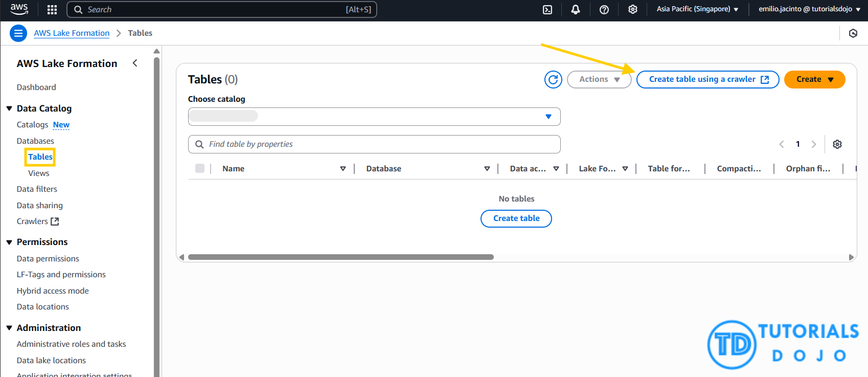
Task: Click the Create table button
Action: pos(516,218)
